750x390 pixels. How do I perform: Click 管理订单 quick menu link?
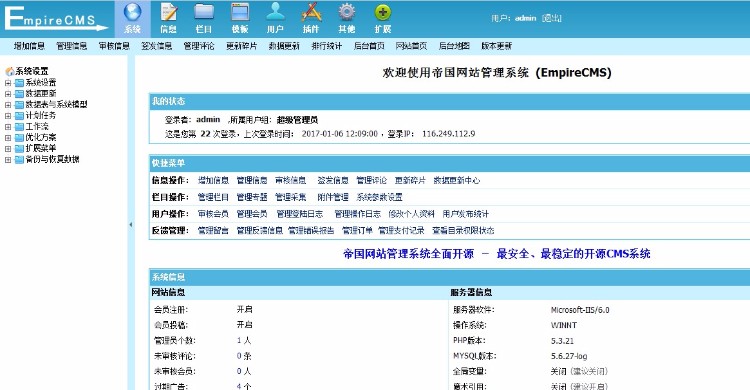(x=357, y=231)
